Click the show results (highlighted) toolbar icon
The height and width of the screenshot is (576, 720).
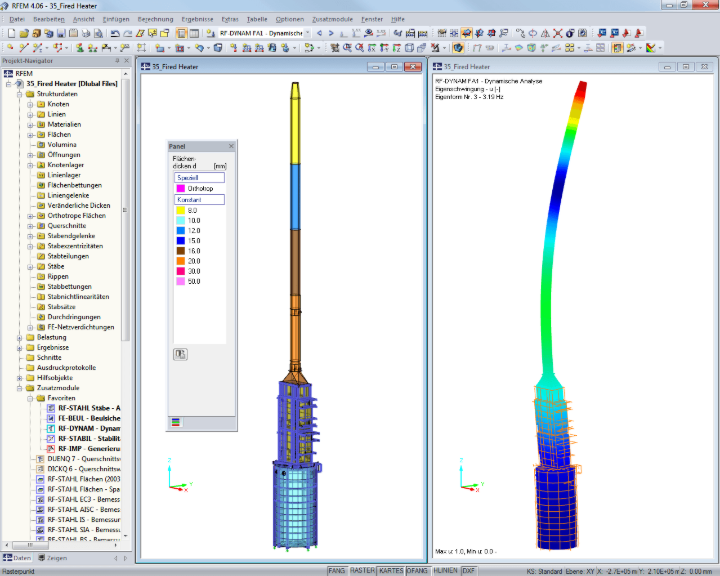click(x=467, y=33)
